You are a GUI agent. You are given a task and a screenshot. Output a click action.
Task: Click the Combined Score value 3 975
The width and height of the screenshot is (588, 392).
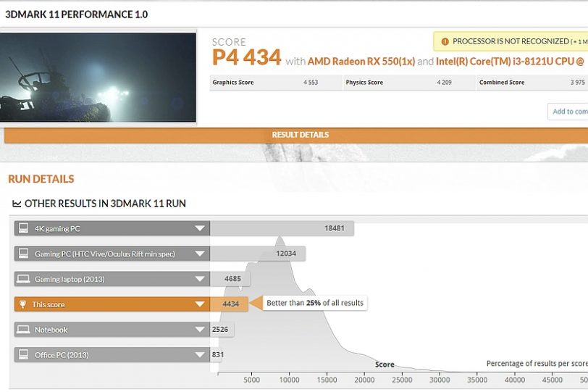(x=578, y=82)
